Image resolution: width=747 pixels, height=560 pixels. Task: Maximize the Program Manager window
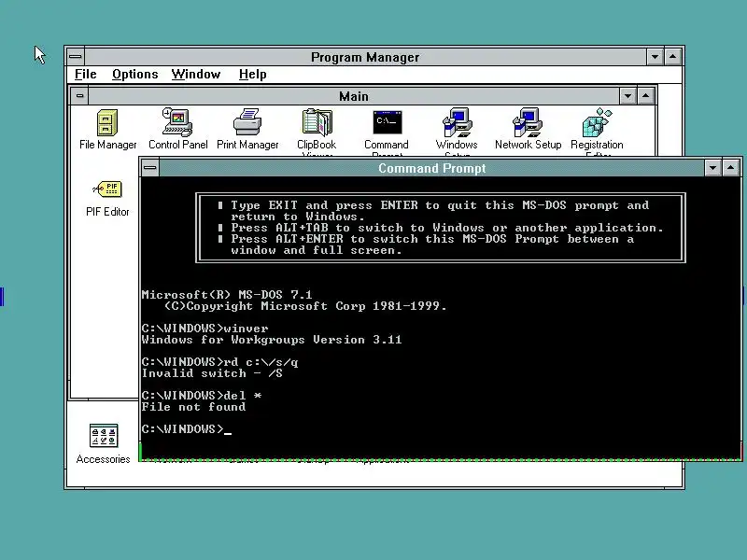pos(672,57)
